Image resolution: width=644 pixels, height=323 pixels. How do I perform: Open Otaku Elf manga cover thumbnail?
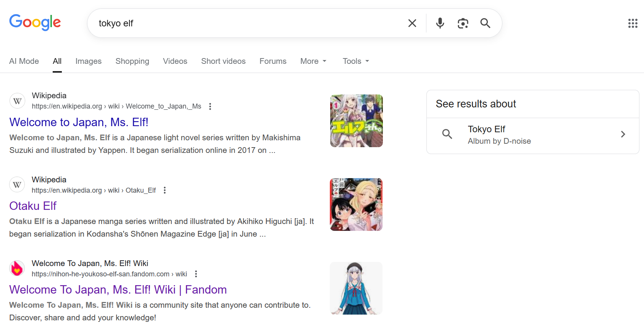click(356, 205)
